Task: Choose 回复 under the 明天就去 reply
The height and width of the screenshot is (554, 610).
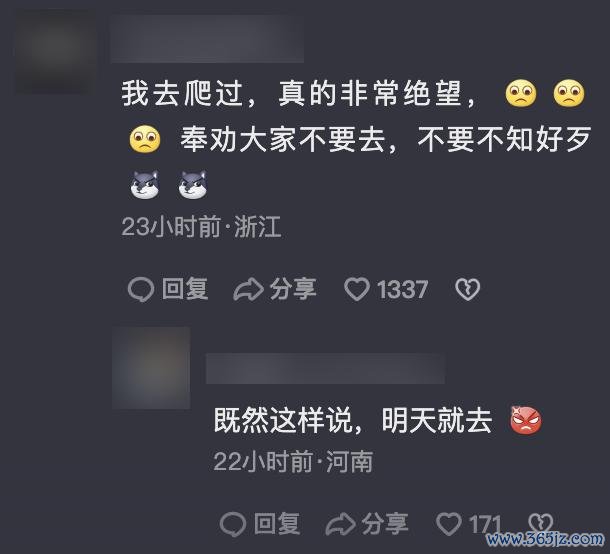Action: tap(277, 524)
